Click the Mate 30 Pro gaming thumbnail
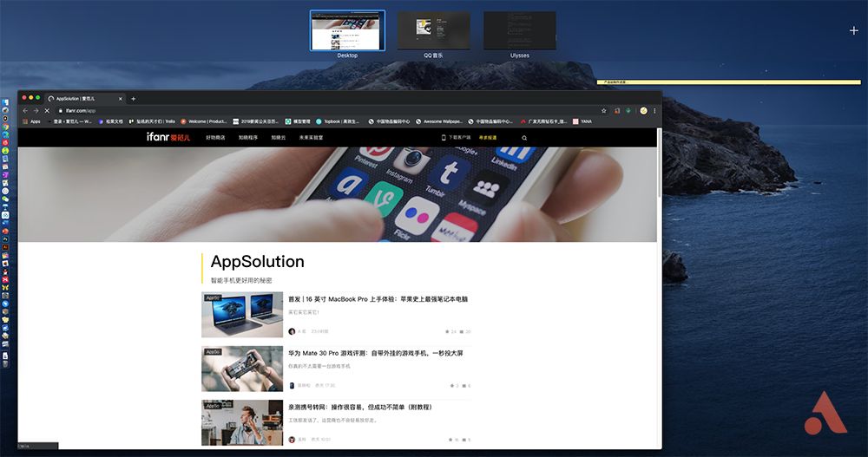The width and height of the screenshot is (868, 457). pos(242,369)
